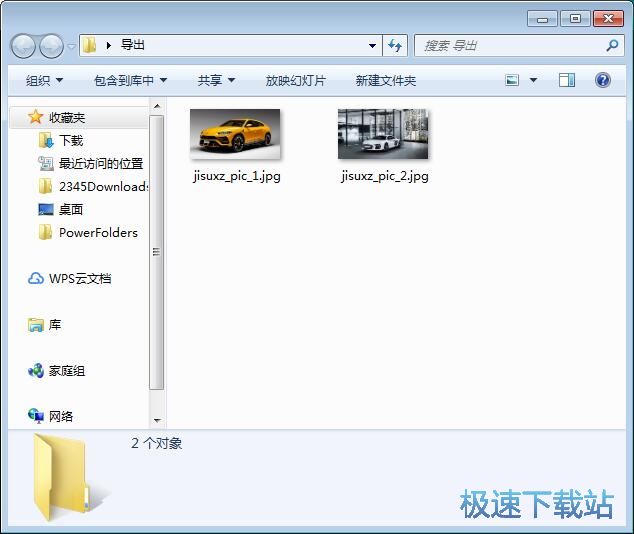Click the jisuxz_pic_2.jpg file name
The height and width of the screenshot is (534, 634).
click(x=385, y=176)
